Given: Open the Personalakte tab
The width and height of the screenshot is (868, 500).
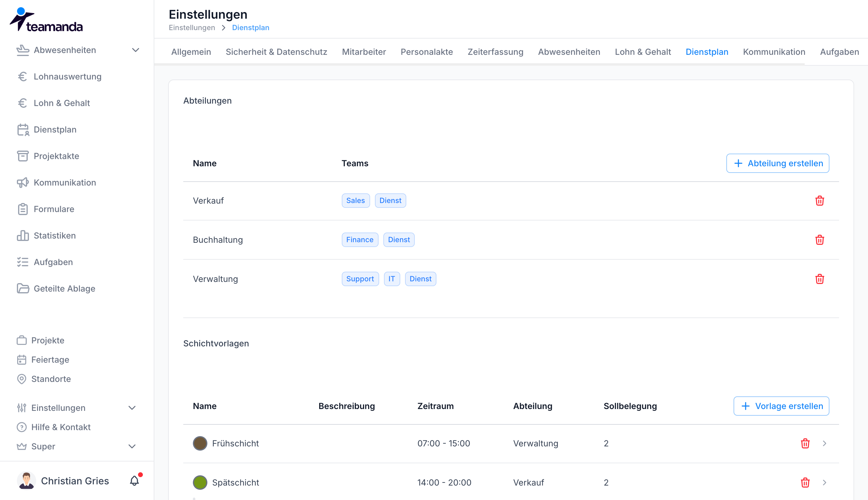Looking at the screenshot, I should click(x=427, y=52).
